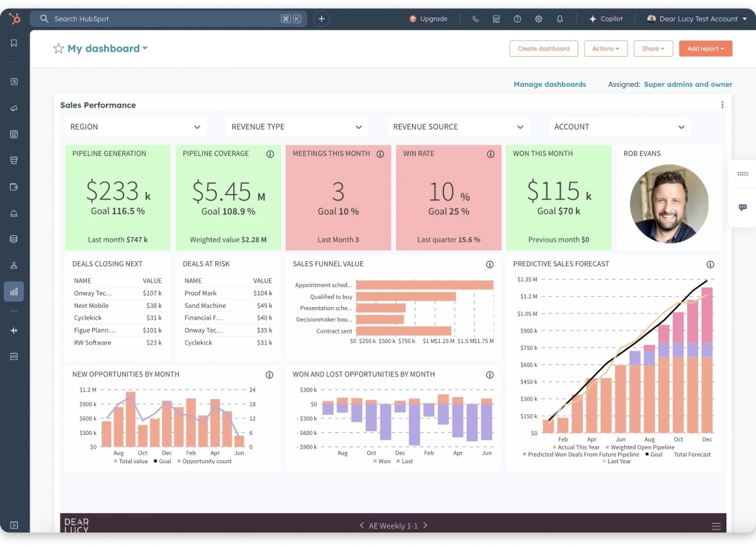
Task: Expand the REVENUE TYPE filter dropdown
Action: click(x=297, y=127)
